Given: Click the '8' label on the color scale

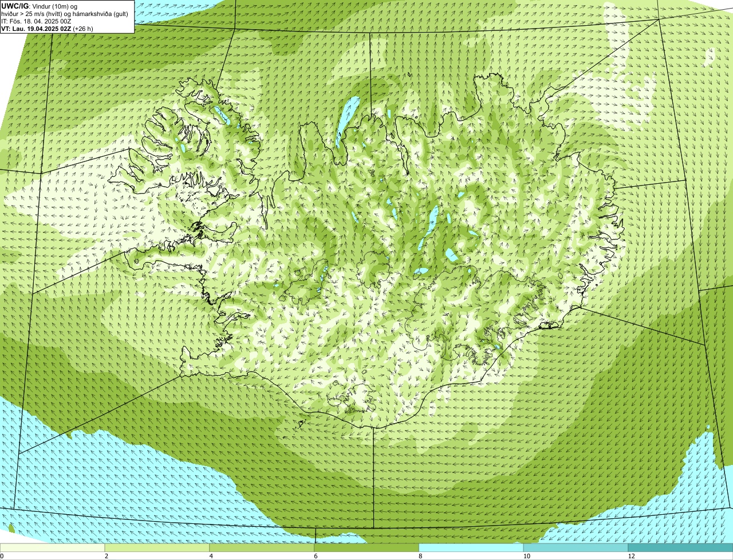Looking at the screenshot, I should click(420, 556).
